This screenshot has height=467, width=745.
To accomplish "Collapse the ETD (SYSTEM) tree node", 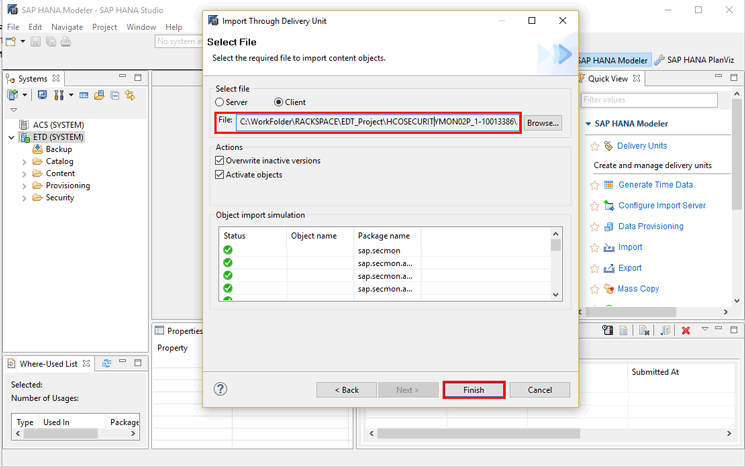I will tap(11, 137).
